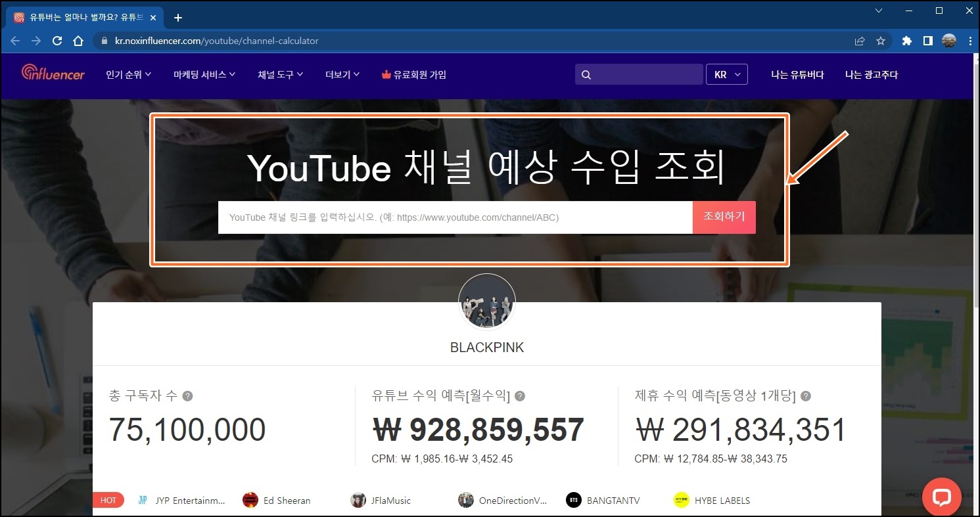980x517 pixels.
Task: Click the BLACKPINK profile picture
Action: coord(487,302)
